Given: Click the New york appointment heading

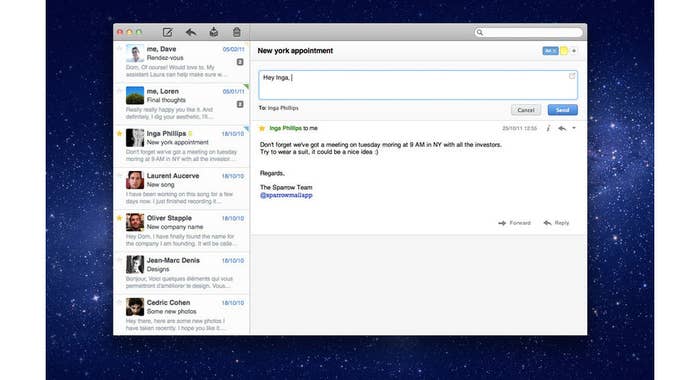Looking at the screenshot, I should tap(295, 51).
